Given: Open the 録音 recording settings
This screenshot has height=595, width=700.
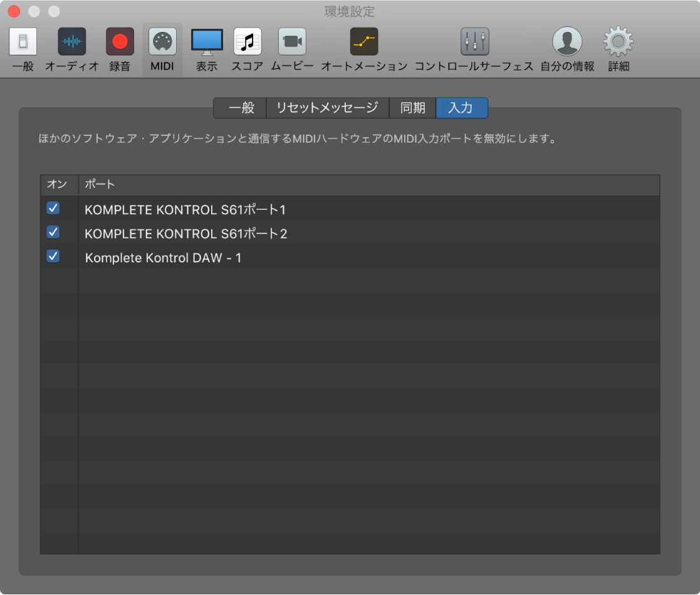Looking at the screenshot, I should click(x=119, y=49).
